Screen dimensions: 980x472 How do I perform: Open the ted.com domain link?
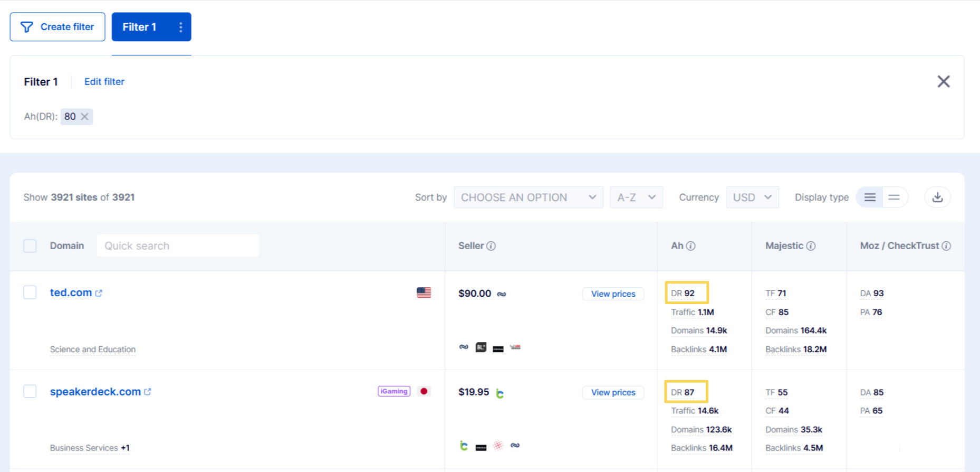tap(71, 292)
